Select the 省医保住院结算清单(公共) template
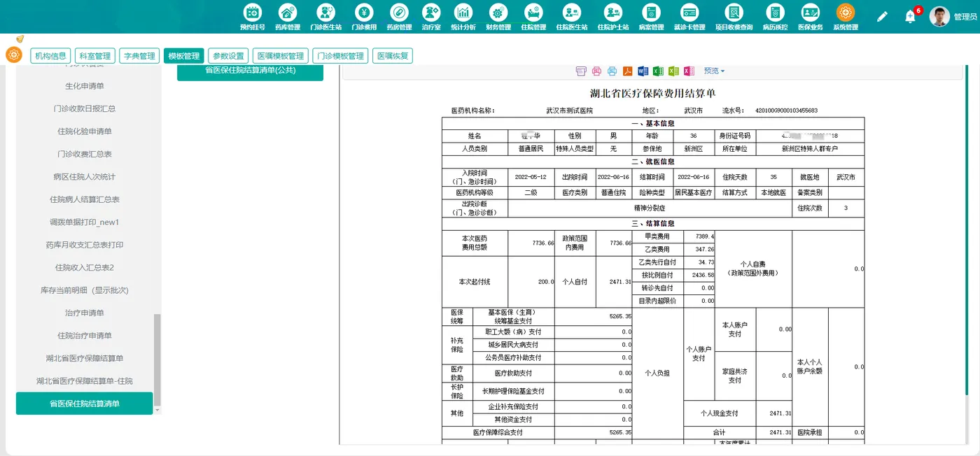980x456 pixels. click(250, 71)
